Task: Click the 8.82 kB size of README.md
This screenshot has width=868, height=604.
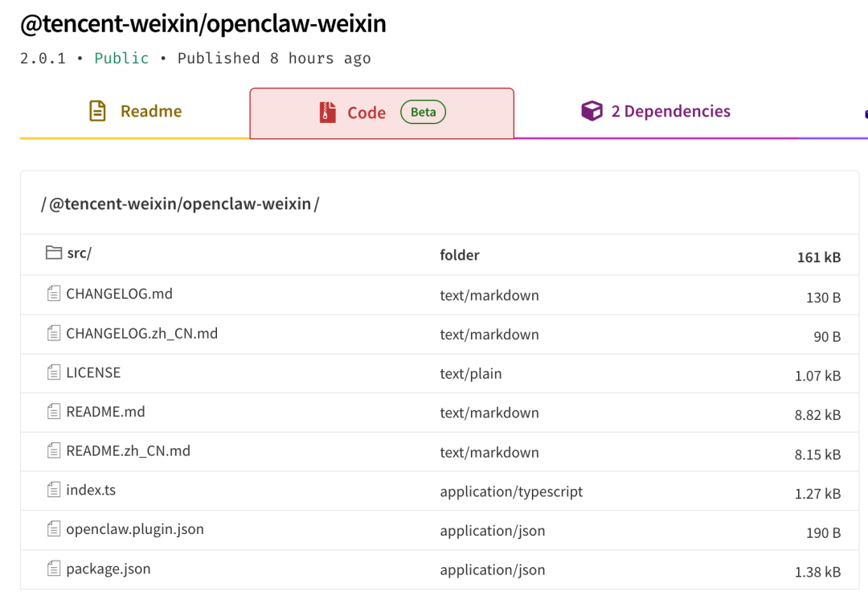Action: 817,415
